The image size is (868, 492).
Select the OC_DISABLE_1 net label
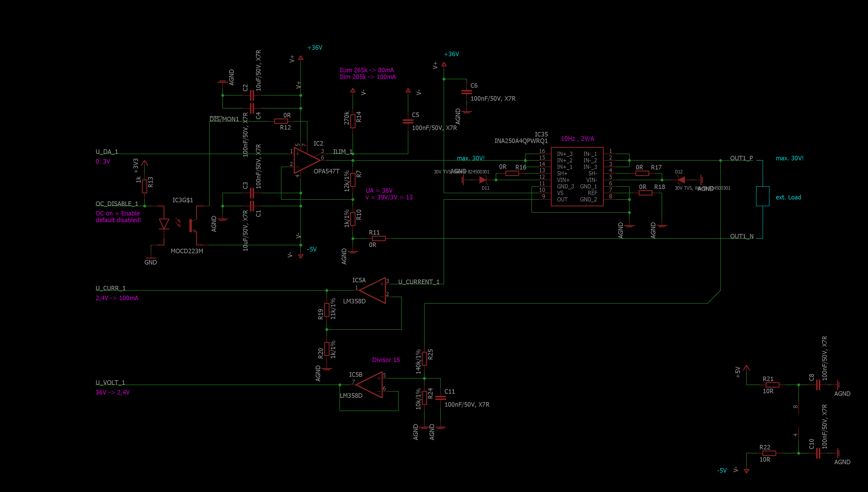[116, 204]
